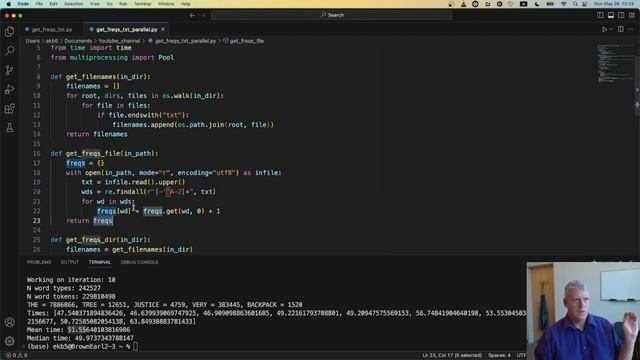The width and height of the screenshot is (640, 360).
Task: Click 'Mean time' value in terminal
Action: [x=99, y=330]
